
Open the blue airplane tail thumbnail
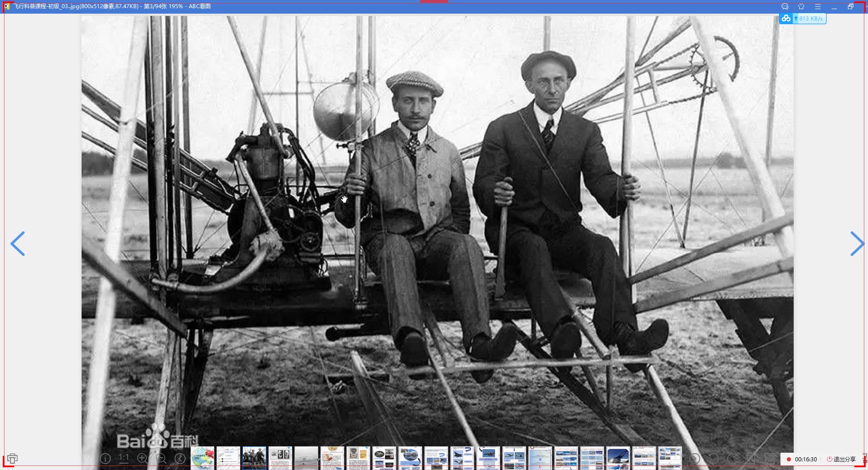coord(618,458)
